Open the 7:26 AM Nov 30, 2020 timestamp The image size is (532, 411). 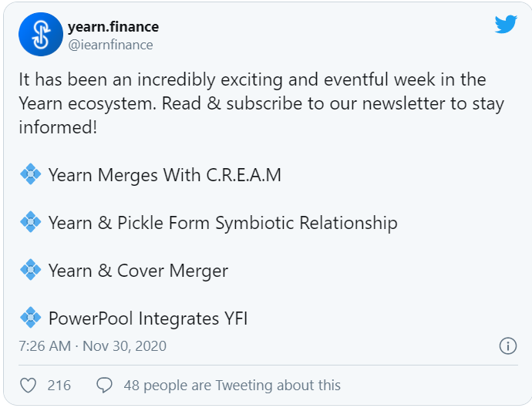click(x=93, y=346)
